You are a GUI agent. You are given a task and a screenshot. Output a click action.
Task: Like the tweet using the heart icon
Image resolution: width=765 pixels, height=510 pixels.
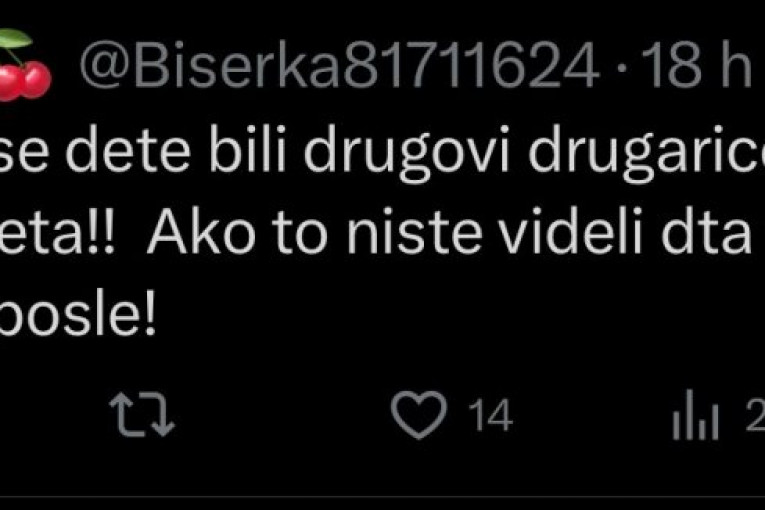pos(419,414)
